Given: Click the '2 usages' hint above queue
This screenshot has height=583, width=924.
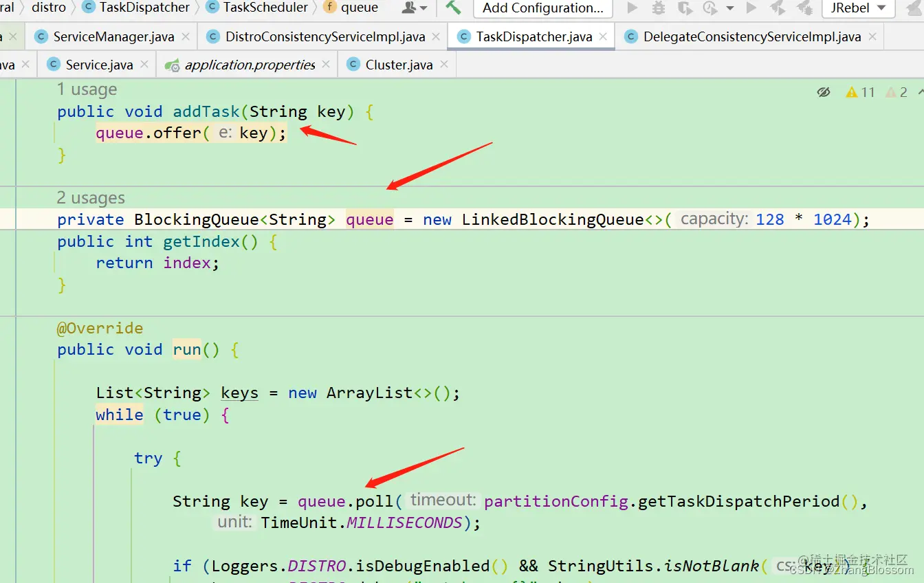Looking at the screenshot, I should pos(91,198).
